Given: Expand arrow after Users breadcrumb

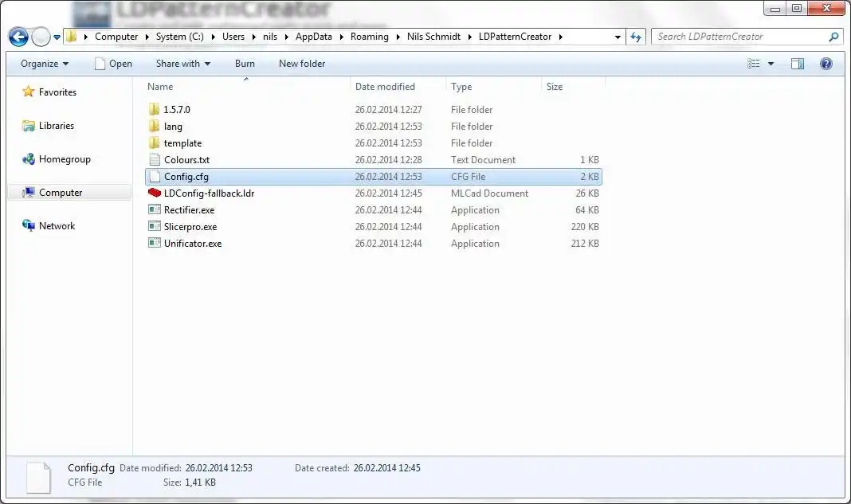Looking at the screenshot, I should click(253, 37).
